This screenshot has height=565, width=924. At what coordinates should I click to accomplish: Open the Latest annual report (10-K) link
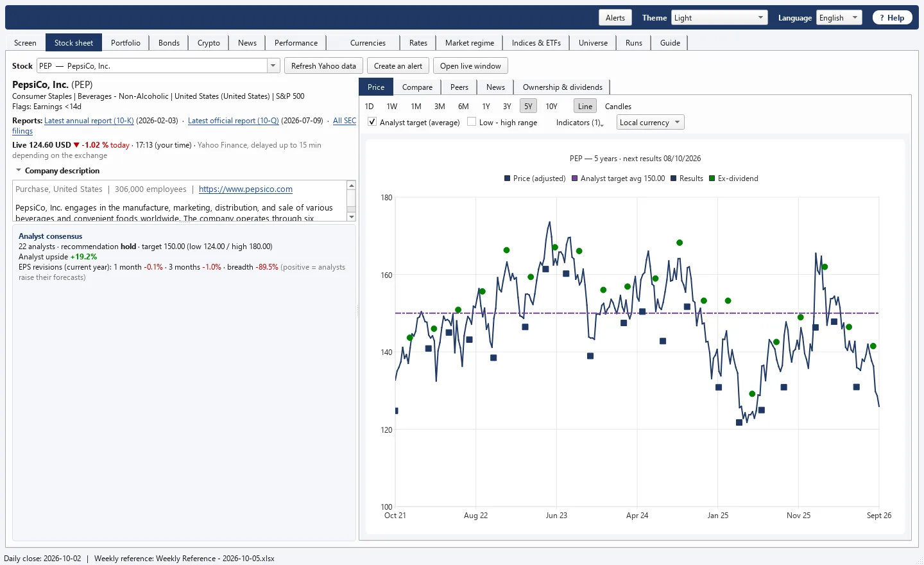(x=89, y=121)
